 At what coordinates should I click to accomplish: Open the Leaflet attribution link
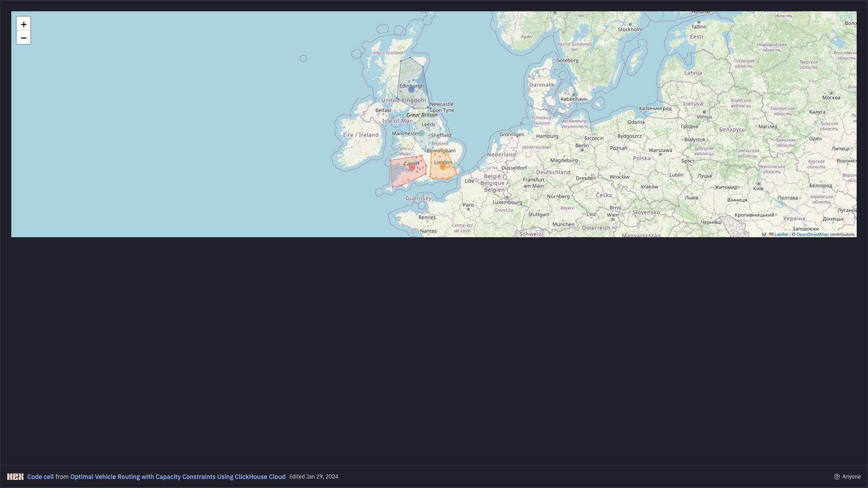781,234
